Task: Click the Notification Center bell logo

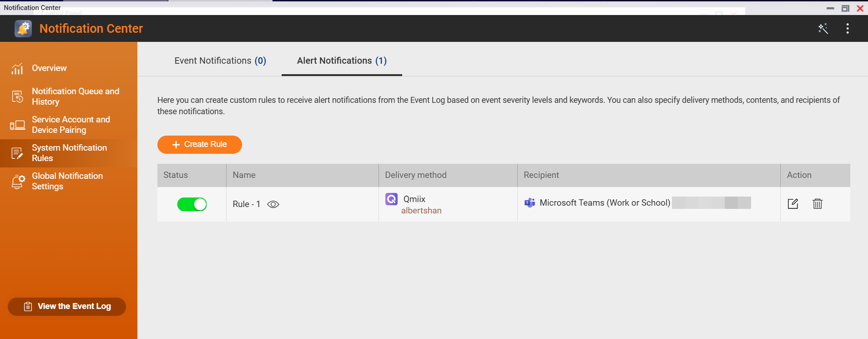Action: 23,29
